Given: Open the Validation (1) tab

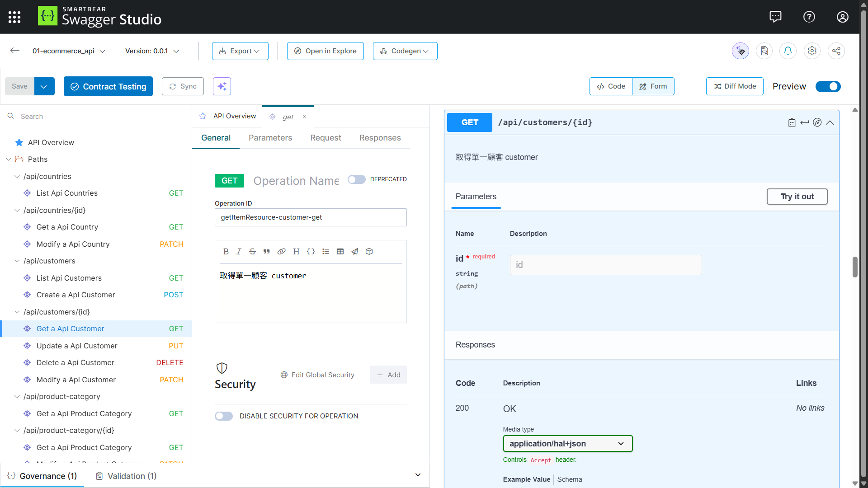Looking at the screenshot, I should coord(126,476).
